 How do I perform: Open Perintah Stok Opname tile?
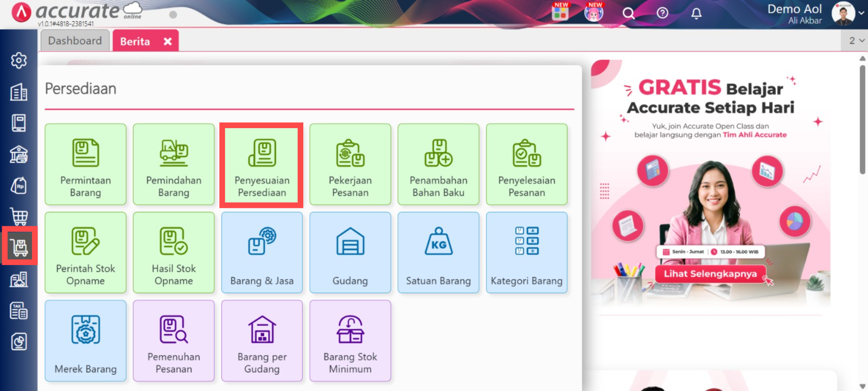pos(86,253)
